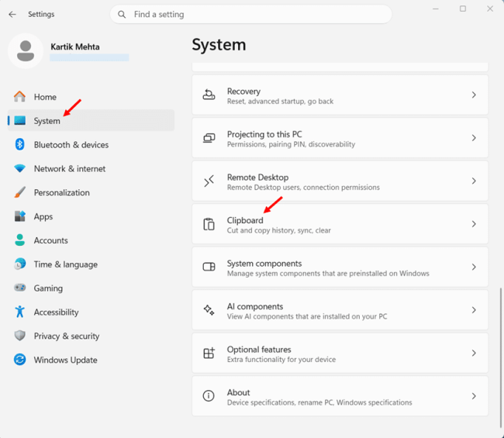This screenshot has width=504, height=438.
Task: Click the System monitor icon
Action: 20,120
